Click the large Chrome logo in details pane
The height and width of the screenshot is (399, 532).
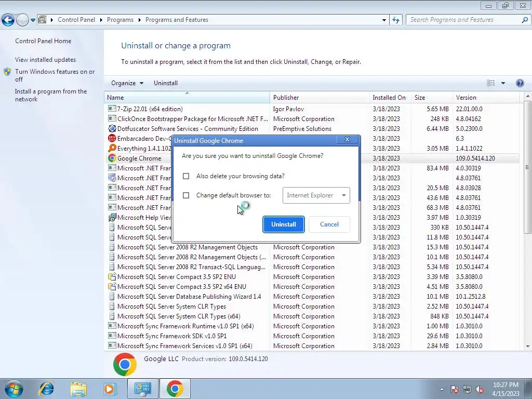pyautogui.click(x=125, y=364)
